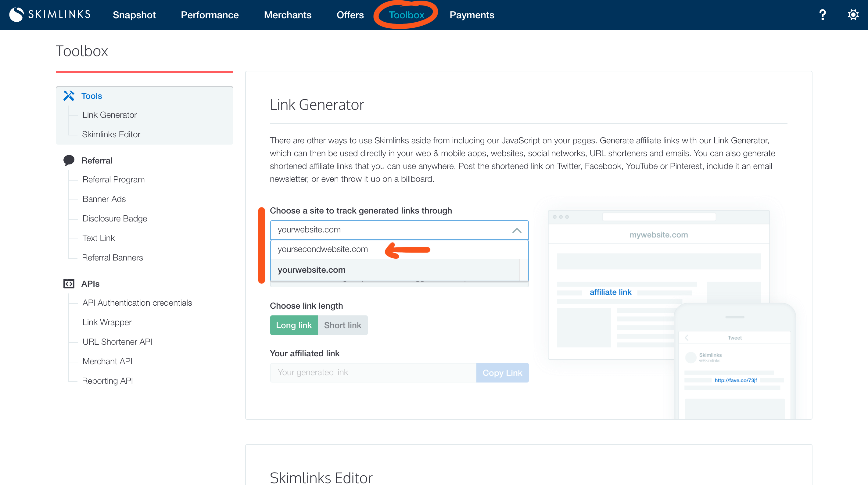The image size is (868, 485).
Task: Open URL Shortener API page
Action: pyautogui.click(x=117, y=342)
